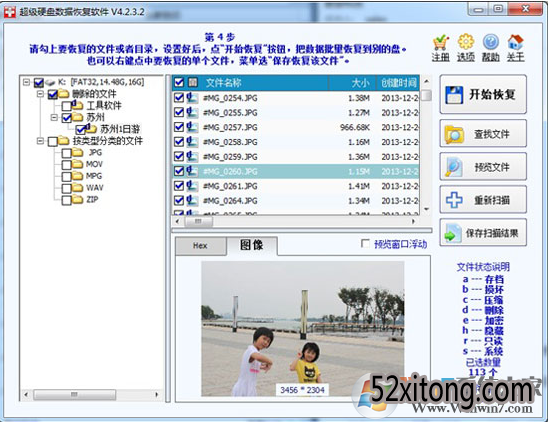The height and width of the screenshot is (422, 549).
Task: Select the 图像 preview tab
Action: 252,245
